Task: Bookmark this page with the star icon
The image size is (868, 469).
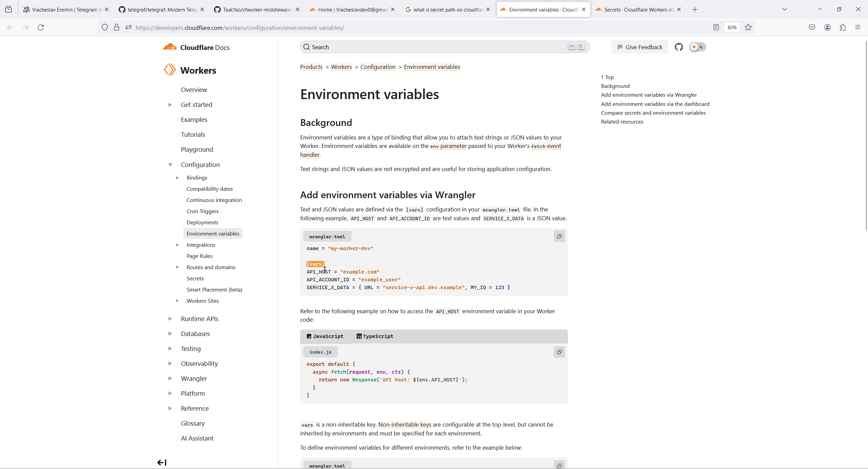Action: pos(748,27)
